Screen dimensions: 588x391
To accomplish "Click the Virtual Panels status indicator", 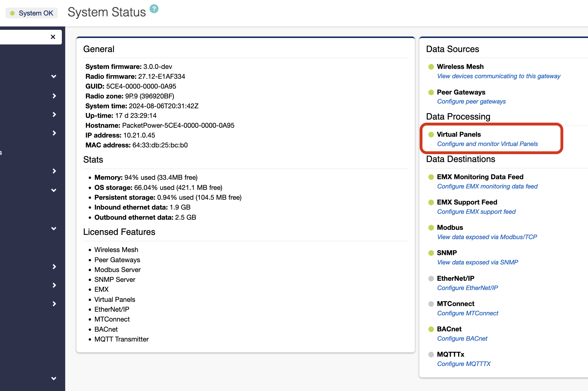I will pyautogui.click(x=431, y=135).
